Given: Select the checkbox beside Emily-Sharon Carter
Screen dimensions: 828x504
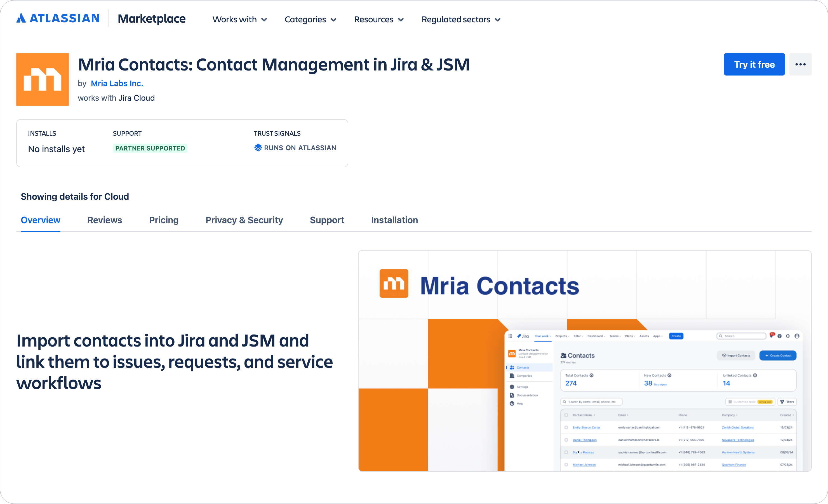Looking at the screenshot, I should [x=566, y=427].
